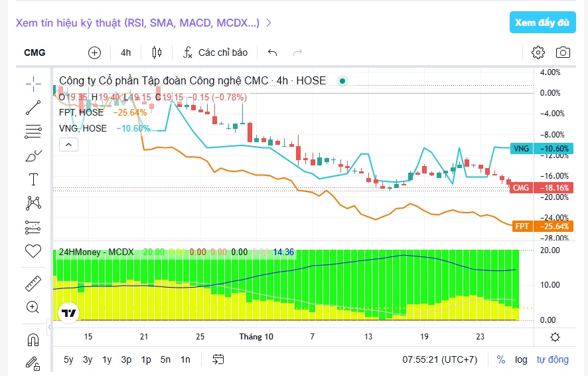
Task: Add chart to favorites heart icon
Action: [33, 251]
